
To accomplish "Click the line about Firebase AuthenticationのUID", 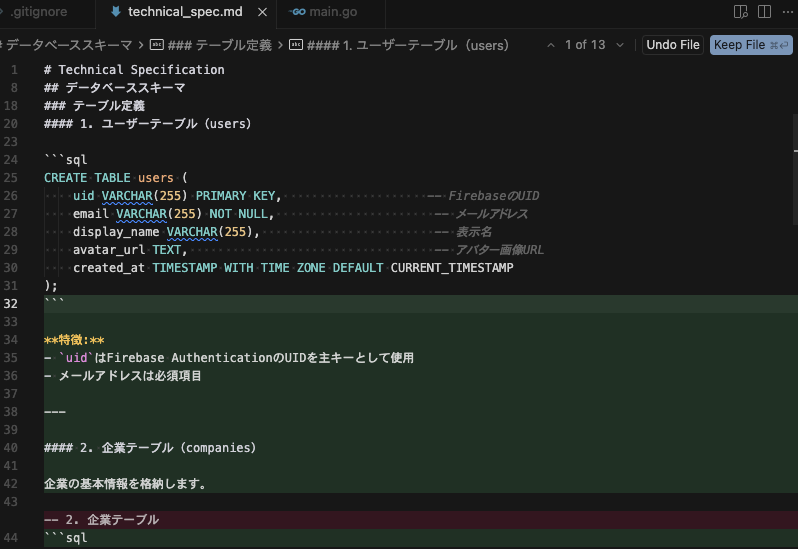I will coord(229,358).
